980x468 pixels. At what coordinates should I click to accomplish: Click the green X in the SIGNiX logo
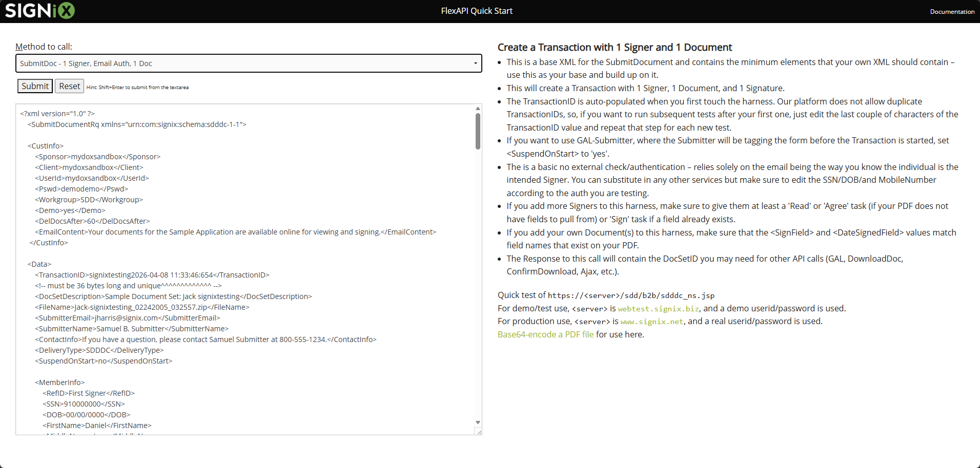[x=67, y=10]
